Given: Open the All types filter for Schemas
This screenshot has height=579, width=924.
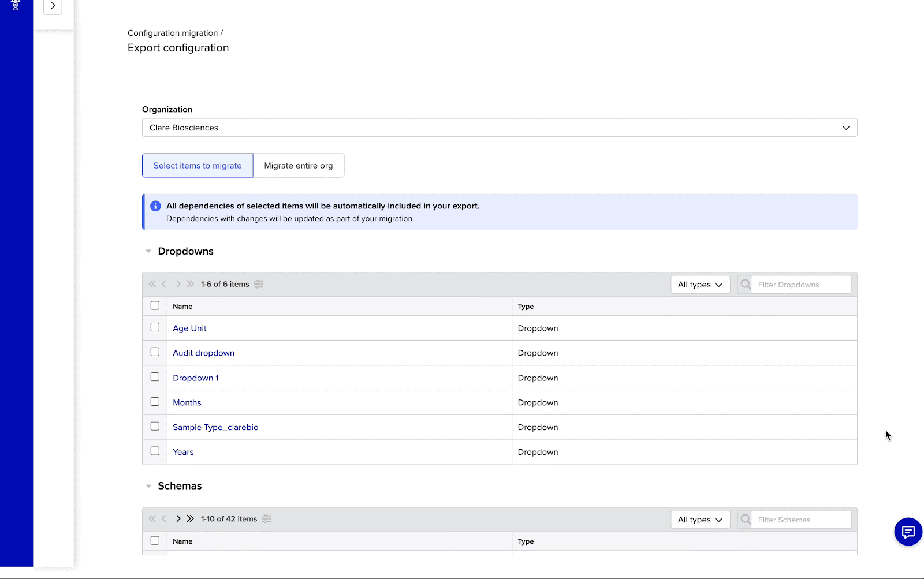Looking at the screenshot, I should (699, 519).
